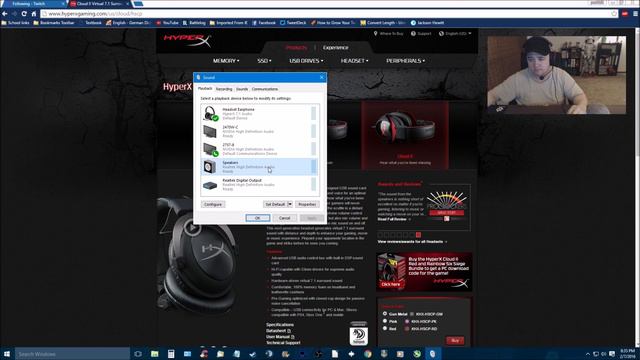
Task: Click the Datasheet PDF icon link
Action: [289, 331]
